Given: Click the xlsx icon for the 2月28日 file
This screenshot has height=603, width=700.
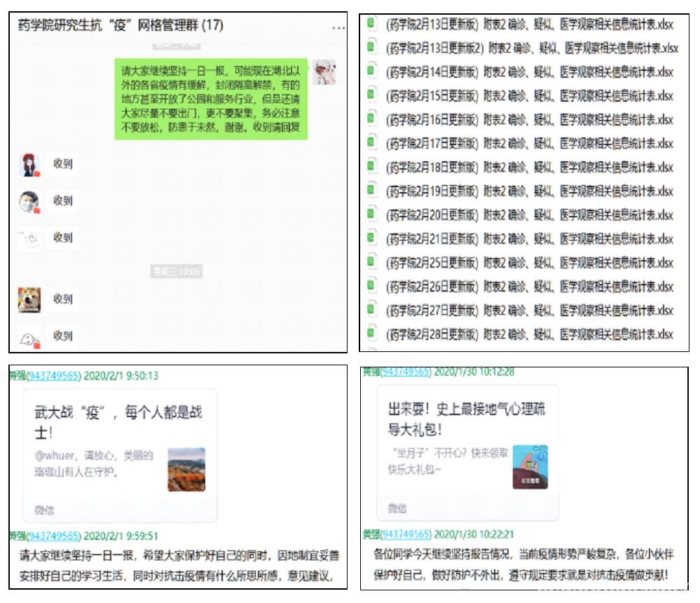Looking at the screenshot, I should [373, 333].
